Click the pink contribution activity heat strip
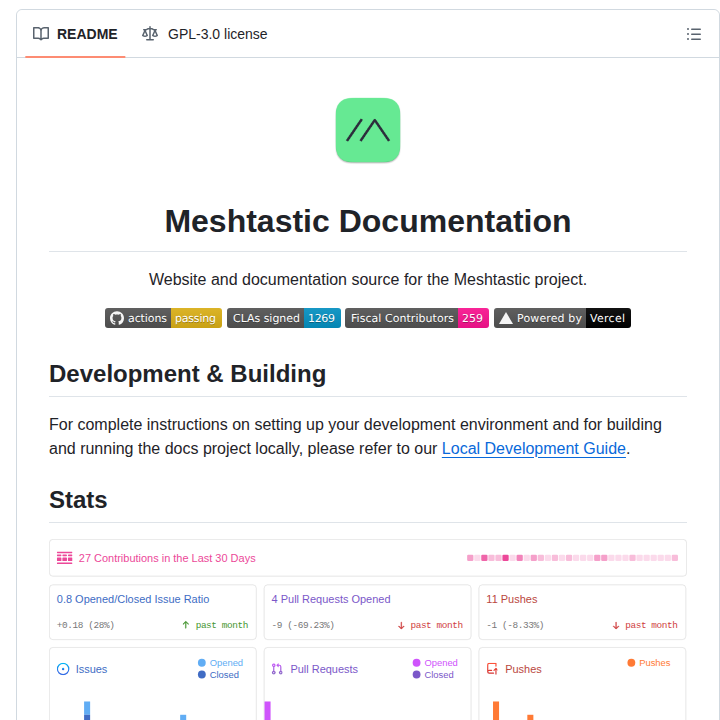720x720 pixels. point(572,558)
